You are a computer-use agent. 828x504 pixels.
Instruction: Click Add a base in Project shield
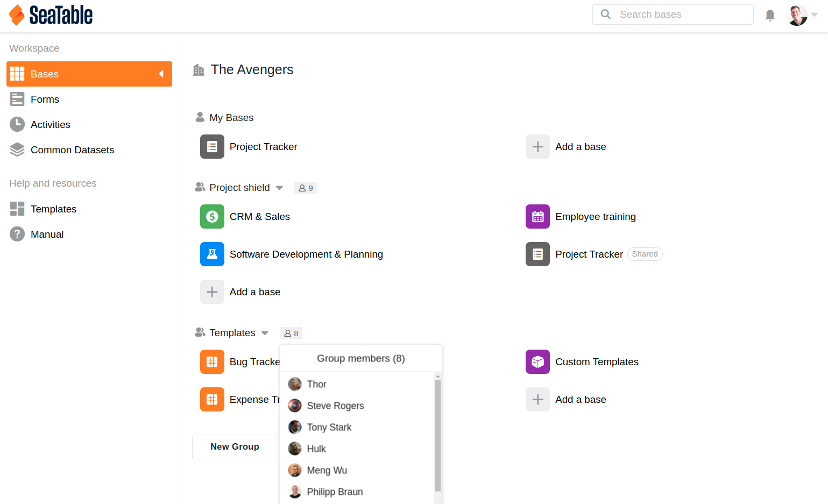click(x=254, y=292)
